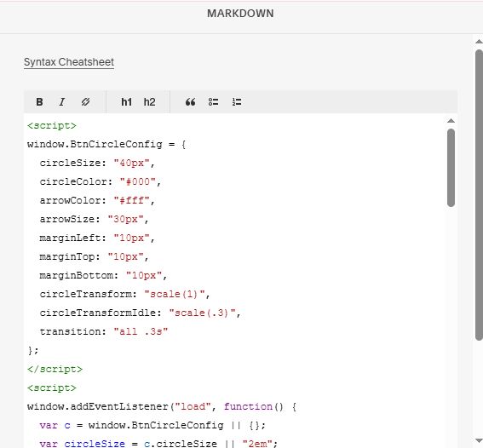Click the editor's inner scrollbar up arrow
This screenshot has width=483, height=448.
coord(451,121)
